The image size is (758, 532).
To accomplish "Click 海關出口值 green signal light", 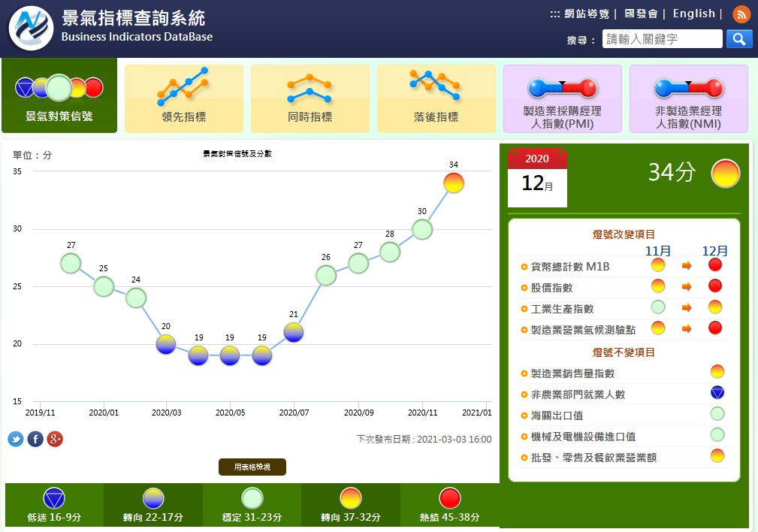I will click(x=717, y=413).
